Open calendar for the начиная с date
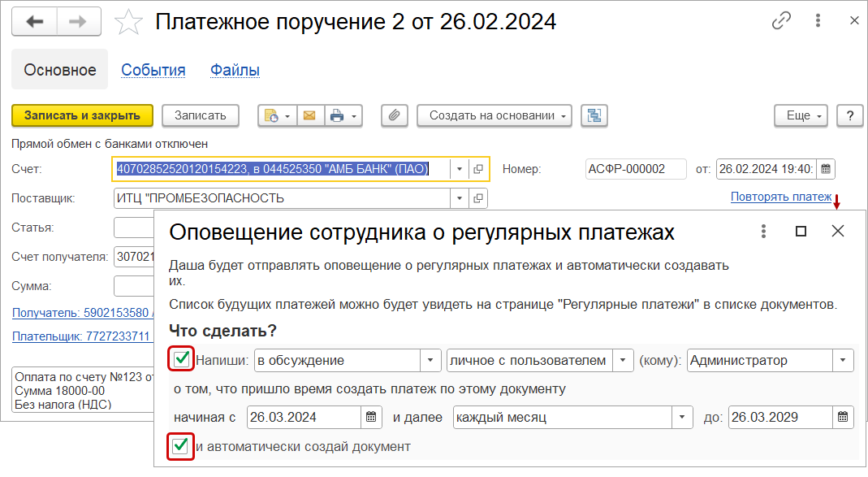This screenshot has height=477, width=868. (371, 417)
